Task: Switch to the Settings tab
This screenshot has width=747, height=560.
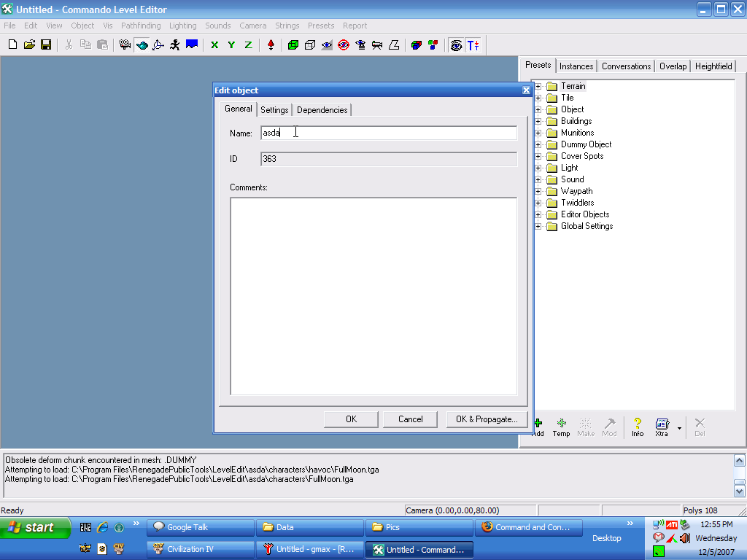Action: [274, 110]
